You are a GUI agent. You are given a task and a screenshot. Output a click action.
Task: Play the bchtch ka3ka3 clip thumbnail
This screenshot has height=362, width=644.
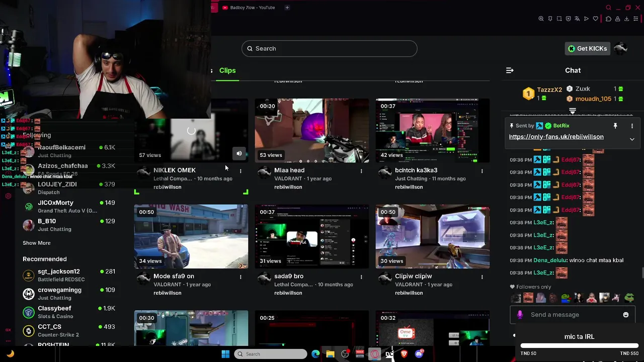[x=432, y=131]
